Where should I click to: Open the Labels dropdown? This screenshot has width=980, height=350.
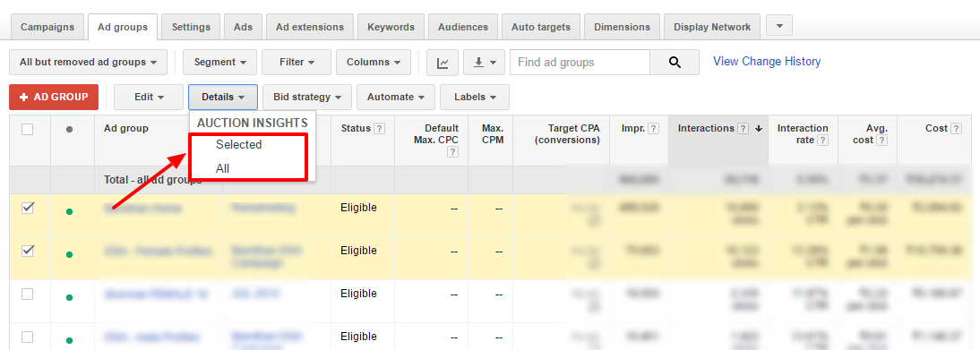(x=475, y=97)
